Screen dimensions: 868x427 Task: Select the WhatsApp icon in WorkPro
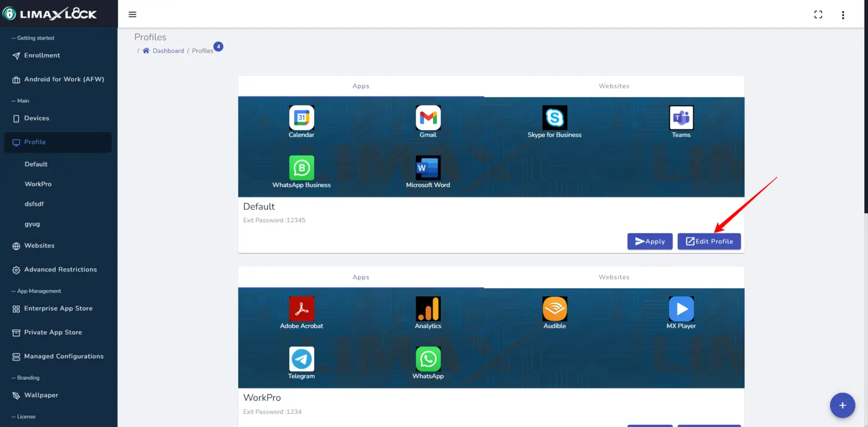pyautogui.click(x=428, y=359)
